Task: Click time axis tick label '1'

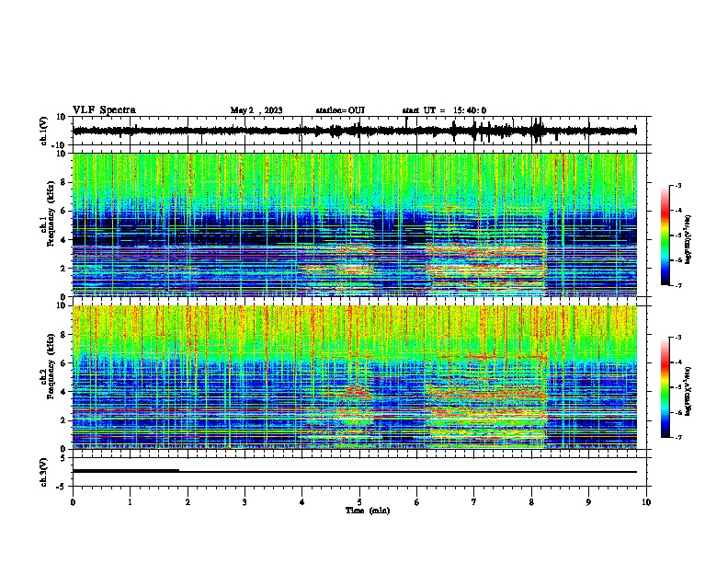Action: point(130,502)
